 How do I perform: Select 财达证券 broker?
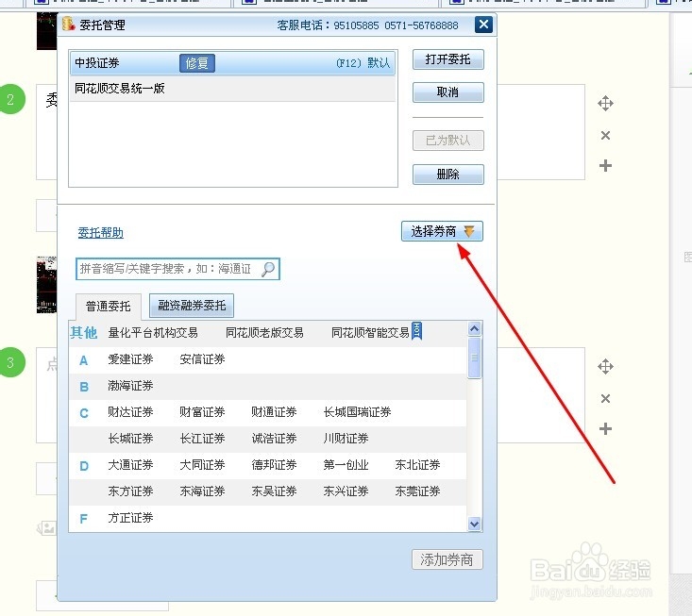pyautogui.click(x=130, y=412)
